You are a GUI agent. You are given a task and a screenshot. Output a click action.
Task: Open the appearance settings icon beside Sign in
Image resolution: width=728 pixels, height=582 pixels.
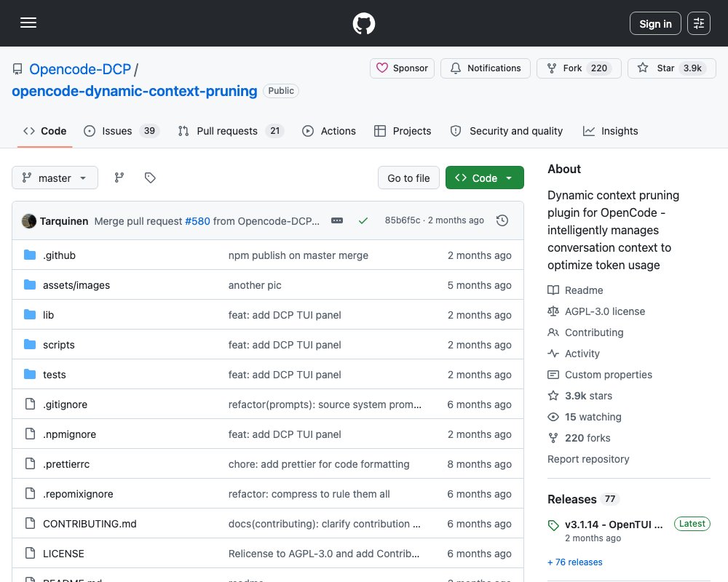(x=699, y=23)
